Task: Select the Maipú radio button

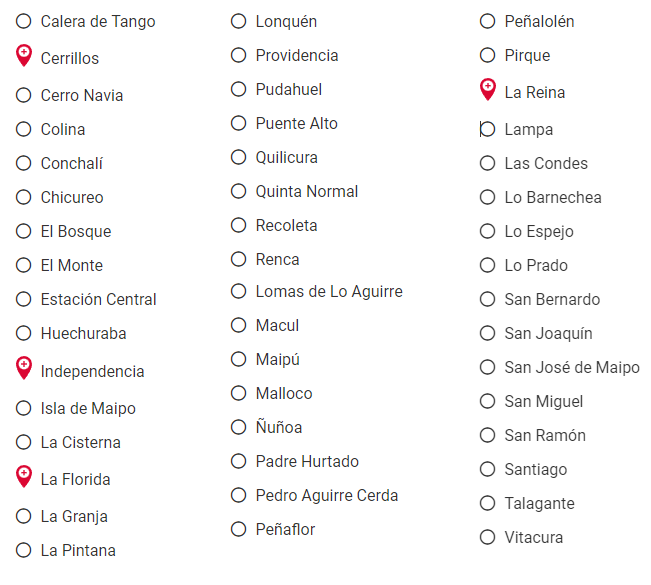Action: pos(238,359)
